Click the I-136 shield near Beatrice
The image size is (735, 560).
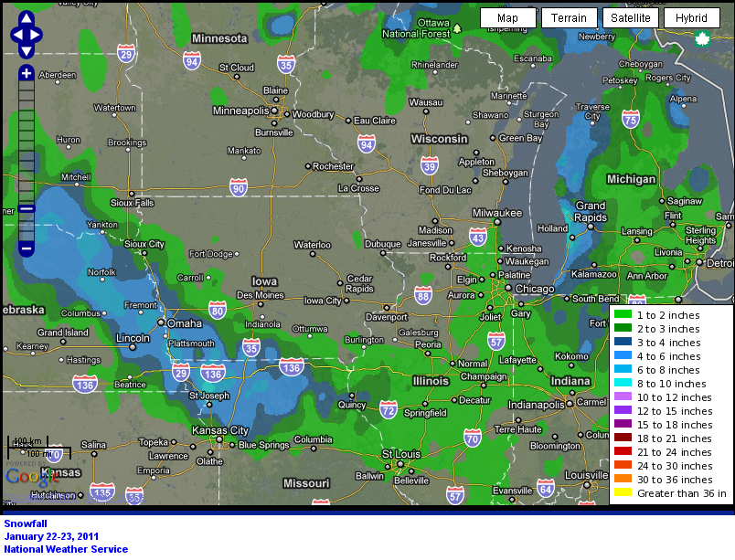[85, 385]
